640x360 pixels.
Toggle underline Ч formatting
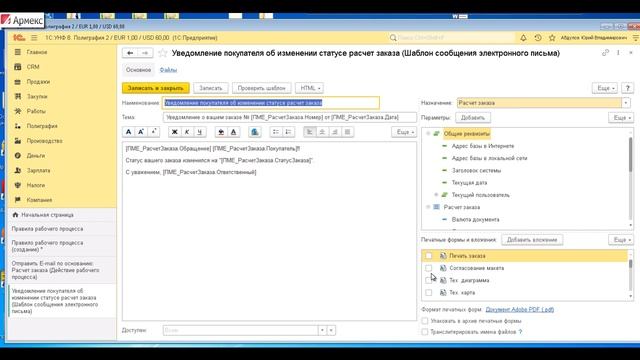[200, 132]
